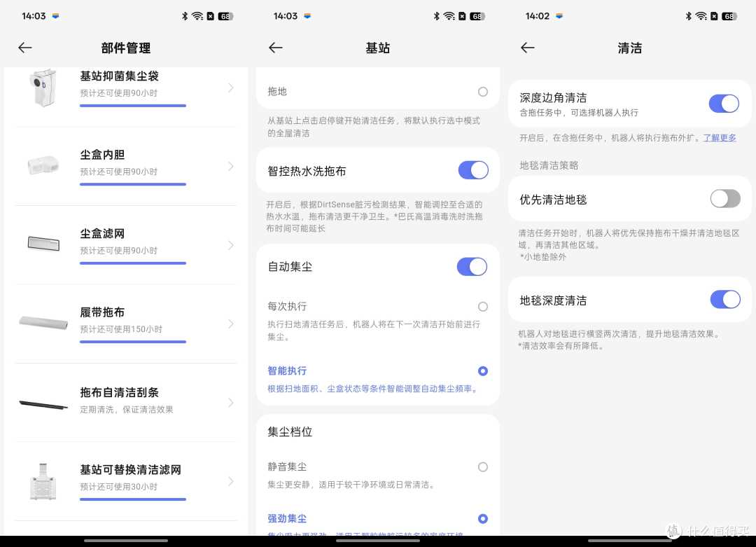Click the 清洁 page title
This screenshot has width=756, height=547.
coord(630,48)
